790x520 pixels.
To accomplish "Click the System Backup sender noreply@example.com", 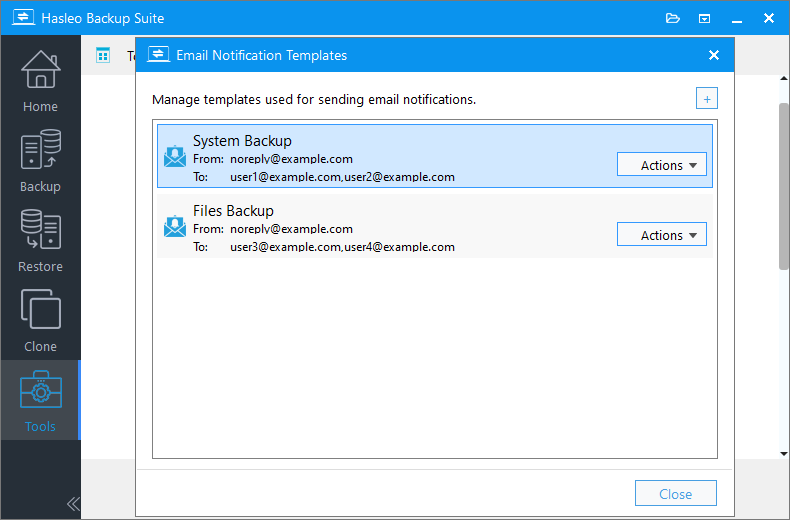I will (x=291, y=159).
